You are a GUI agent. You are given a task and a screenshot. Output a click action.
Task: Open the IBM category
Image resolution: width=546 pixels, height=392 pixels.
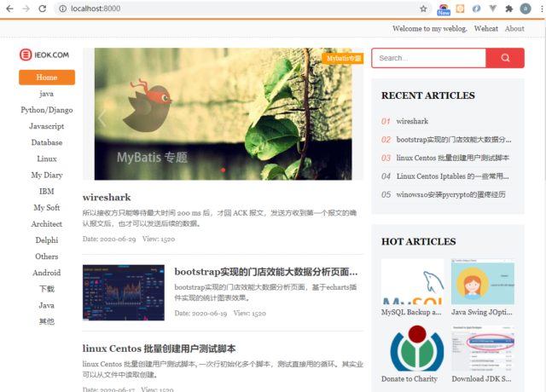coord(47,191)
